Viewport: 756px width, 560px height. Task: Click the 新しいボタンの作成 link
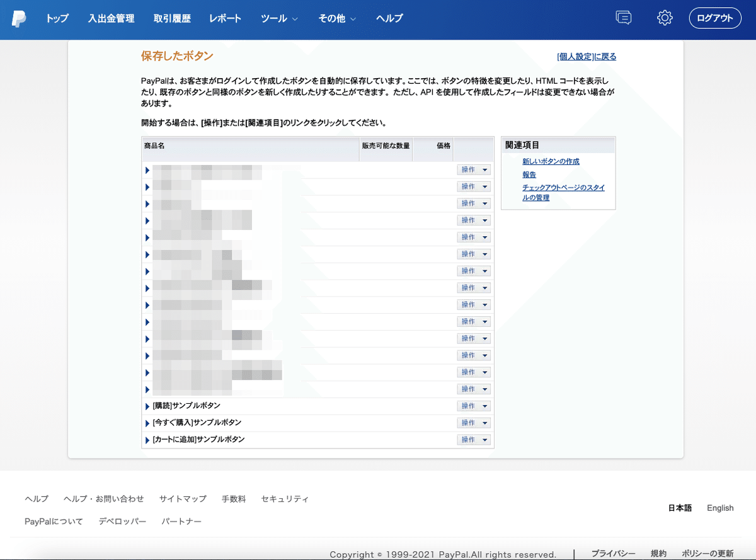tap(551, 161)
